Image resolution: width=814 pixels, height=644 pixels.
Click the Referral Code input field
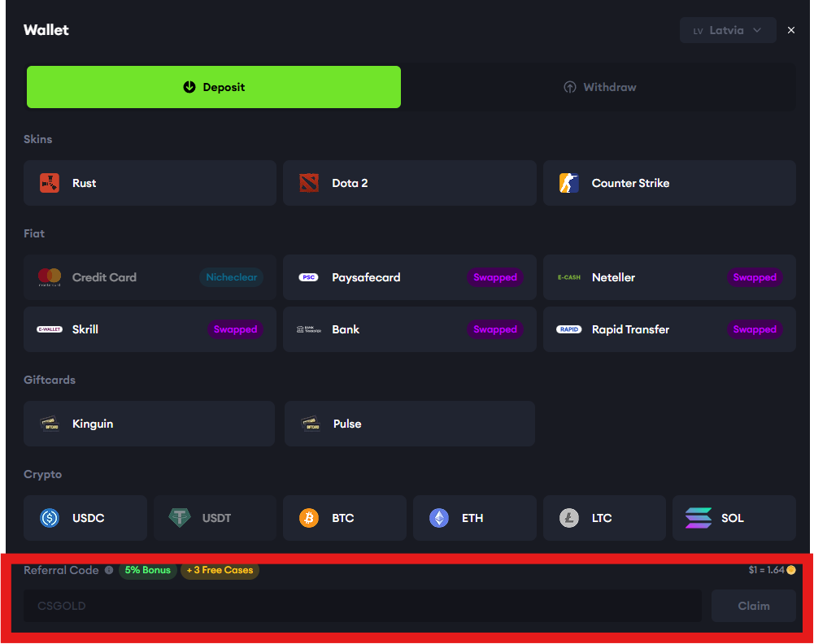pos(362,606)
